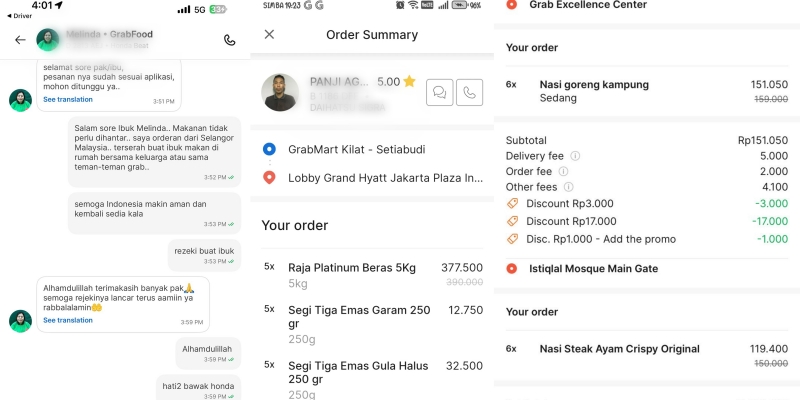
Task: Call driver Panji via phone icon button
Action: point(469,92)
